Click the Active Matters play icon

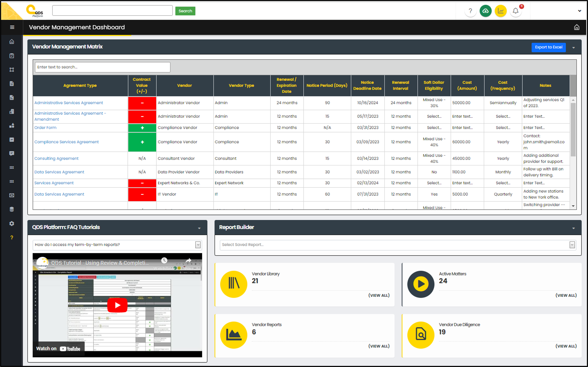click(x=421, y=284)
